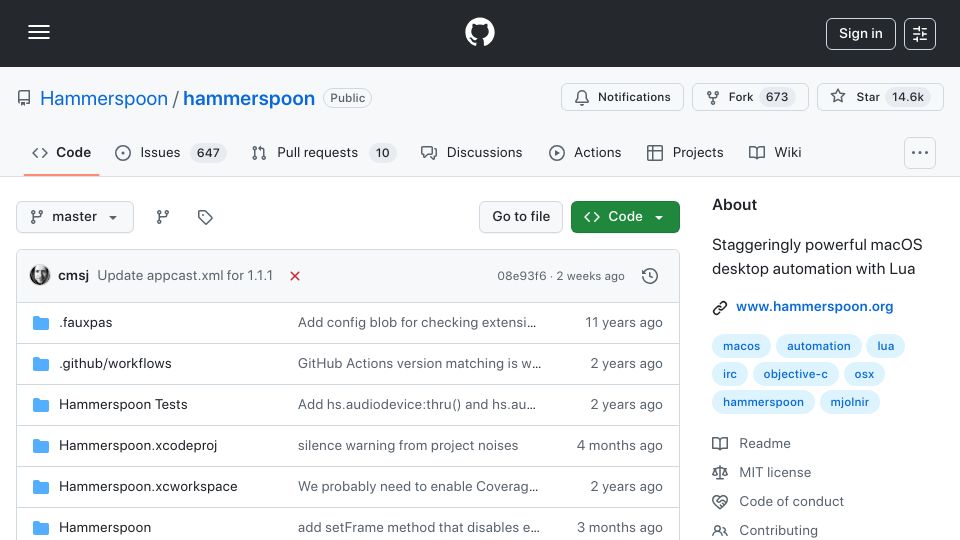Click the Sign in button

point(860,34)
